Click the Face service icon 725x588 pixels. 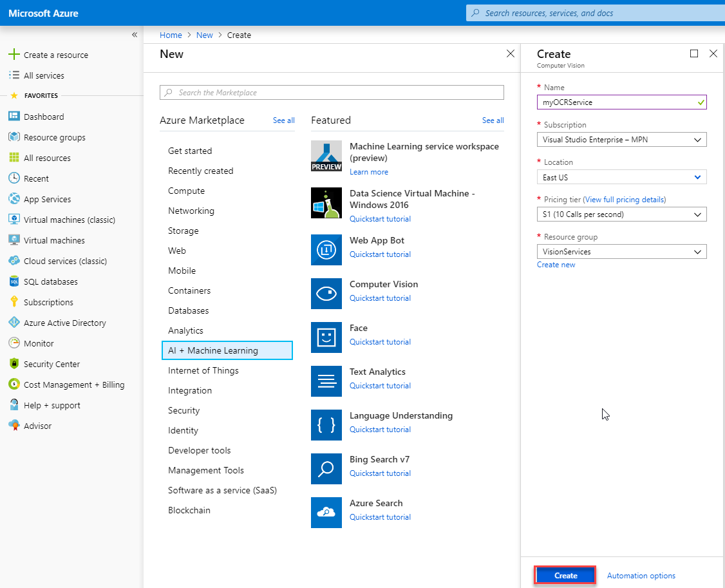326,337
